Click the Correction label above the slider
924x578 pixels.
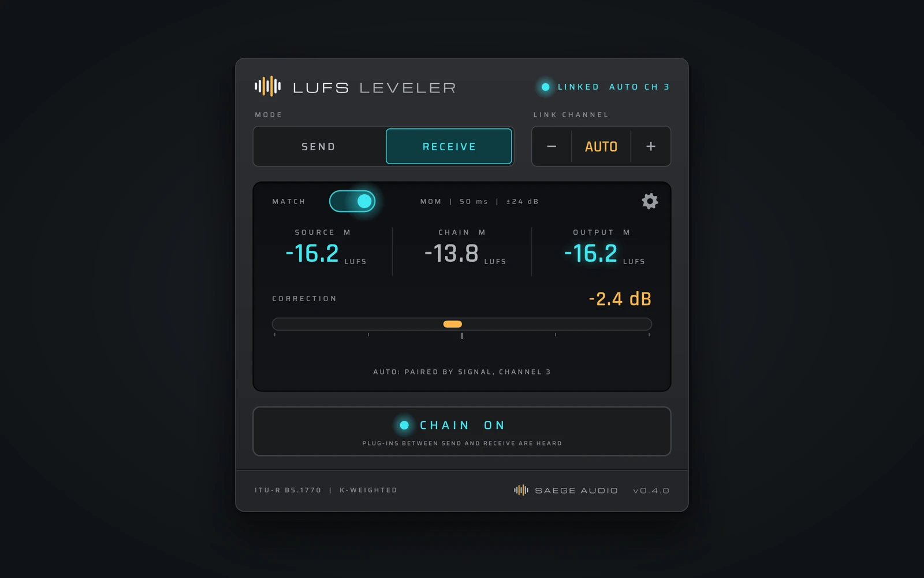tap(304, 299)
